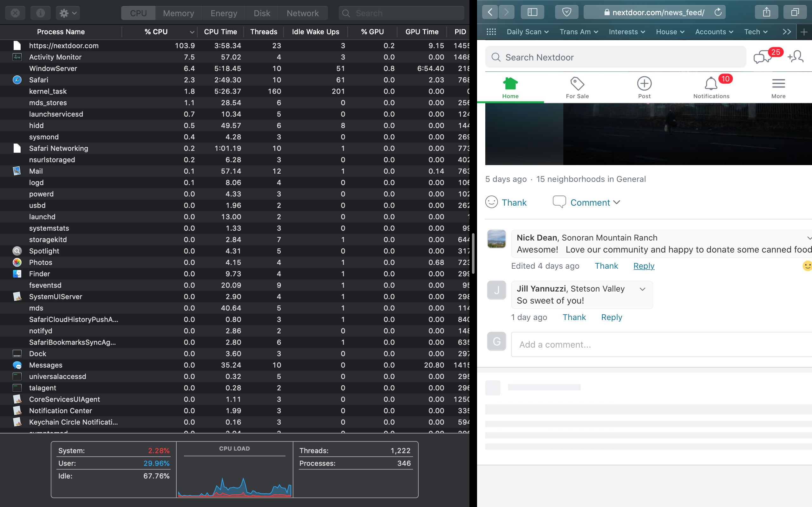Screen dimensions: 812x507
Task: Open the For Sale tag icon
Action: tap(577, 83)
